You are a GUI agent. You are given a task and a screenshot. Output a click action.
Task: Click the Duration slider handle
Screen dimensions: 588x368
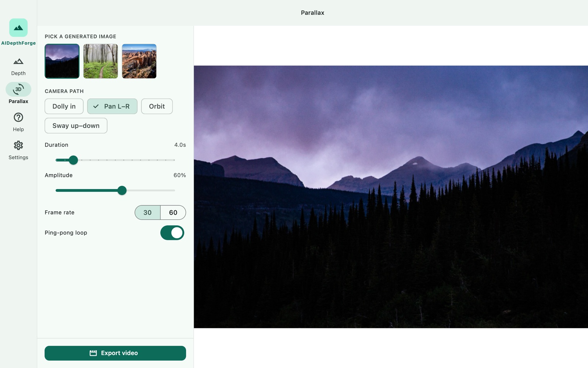pyautogui.click(x=73, y=160)
